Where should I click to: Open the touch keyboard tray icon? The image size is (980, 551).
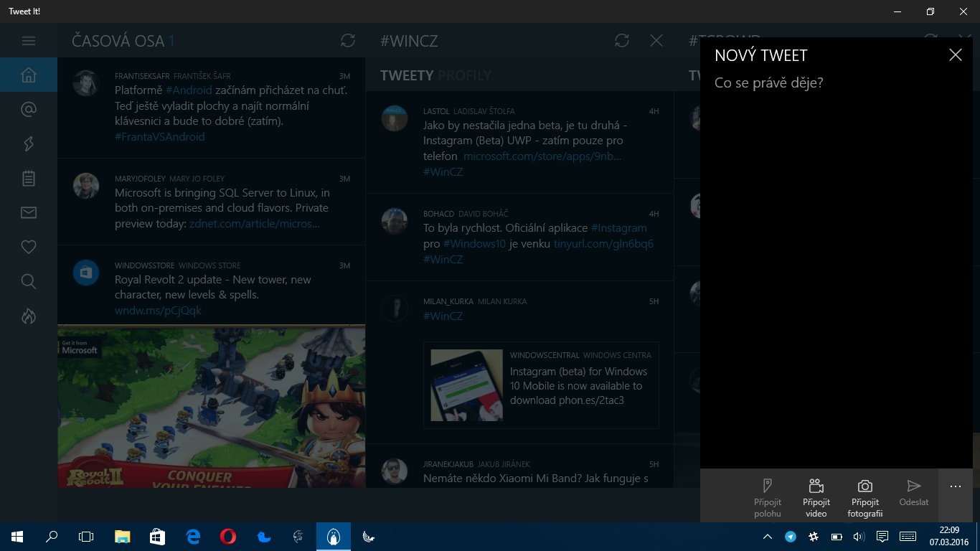click(908, 537)
